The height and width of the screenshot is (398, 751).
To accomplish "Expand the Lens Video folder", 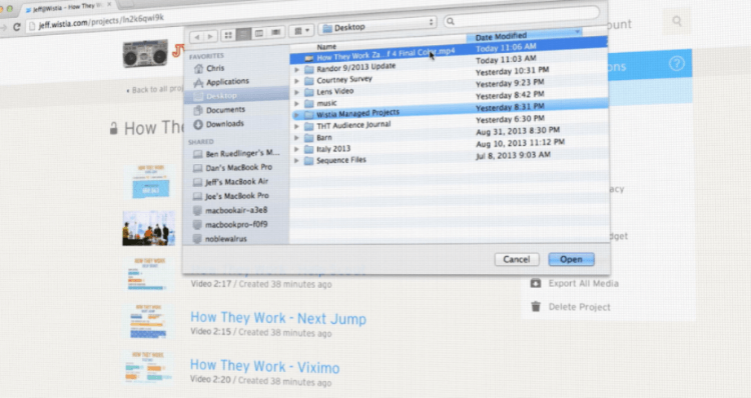I will click(296, 92).
